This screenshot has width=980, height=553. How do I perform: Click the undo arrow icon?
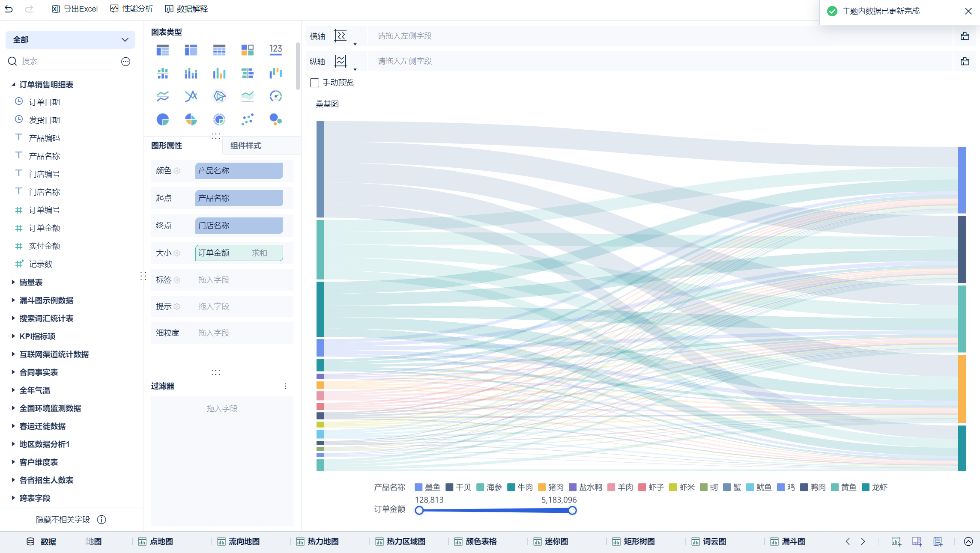[x=9, y=9]
